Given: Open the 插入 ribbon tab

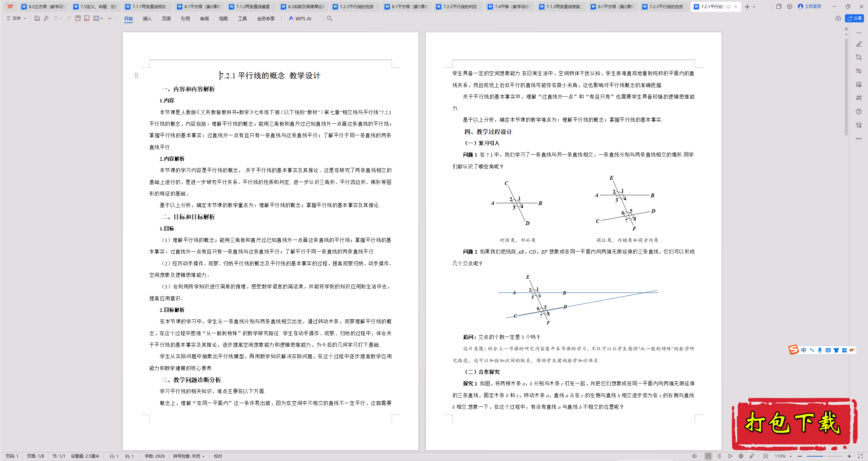Looking at the screenshot, I should [x=147, y=19].
